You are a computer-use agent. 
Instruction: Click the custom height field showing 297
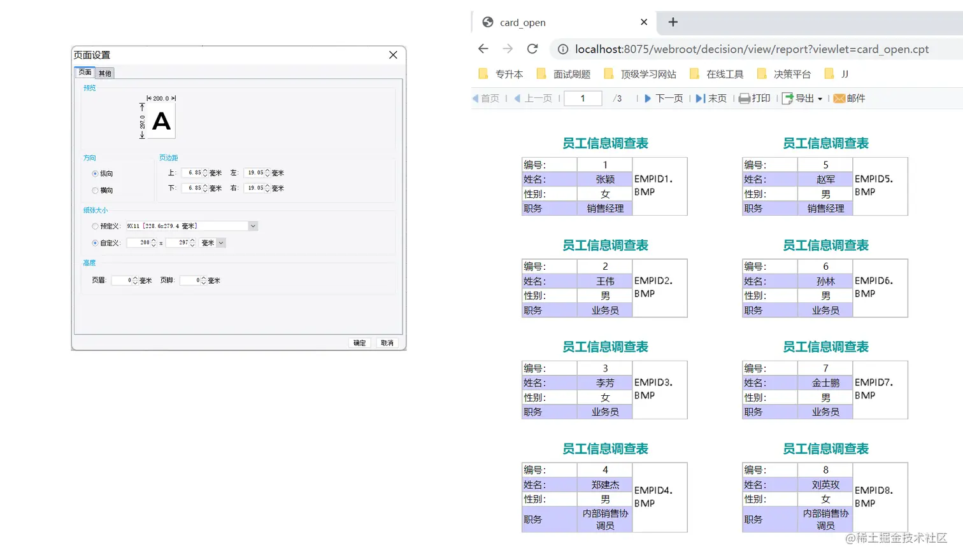178,242
